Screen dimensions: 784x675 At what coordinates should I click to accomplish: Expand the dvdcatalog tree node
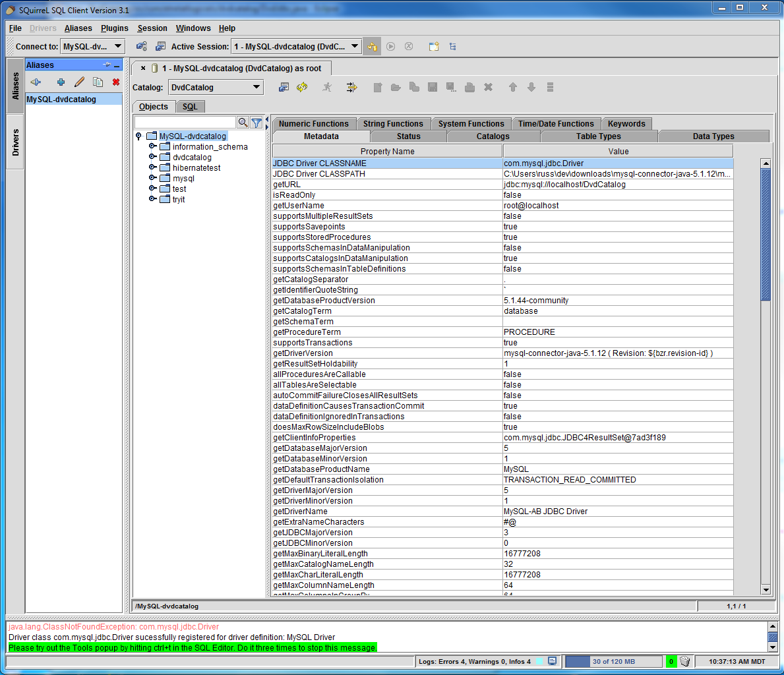[x=152, y=157]
